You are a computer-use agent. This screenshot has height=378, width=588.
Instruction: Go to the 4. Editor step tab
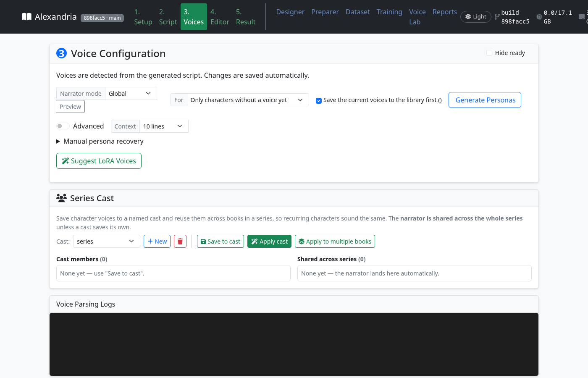point(220,17)
